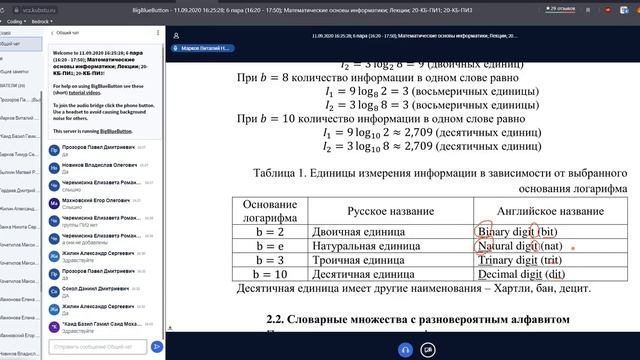Select user Прозоров Па... in user list

20,100
